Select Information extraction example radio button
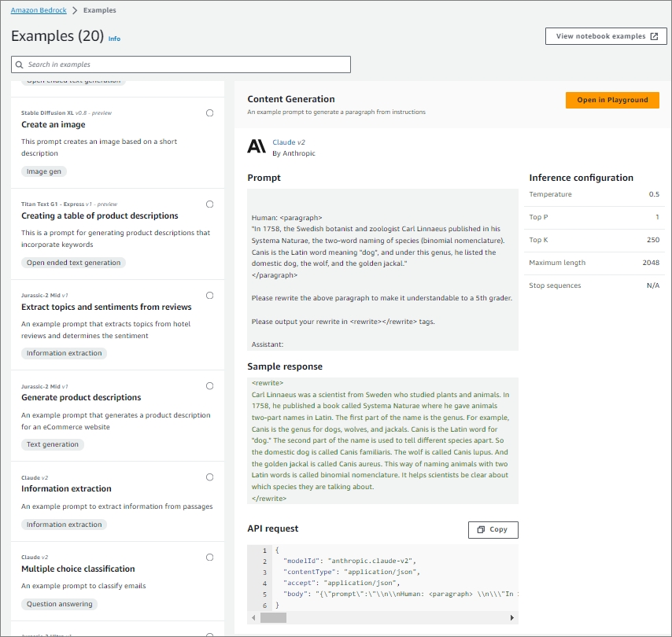 [x=209, y=477]
